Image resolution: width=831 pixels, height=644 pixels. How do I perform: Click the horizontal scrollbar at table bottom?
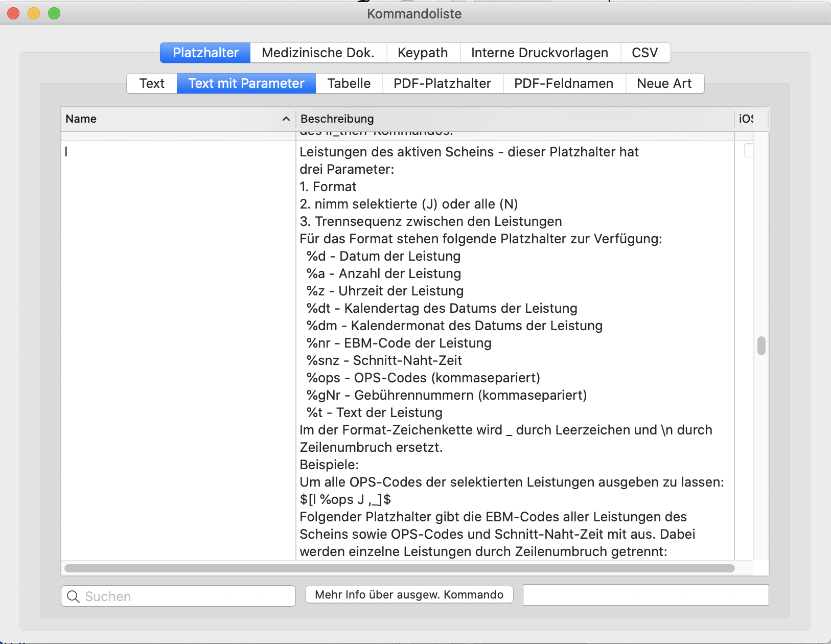pyautogui.click(x=400, y=568)
